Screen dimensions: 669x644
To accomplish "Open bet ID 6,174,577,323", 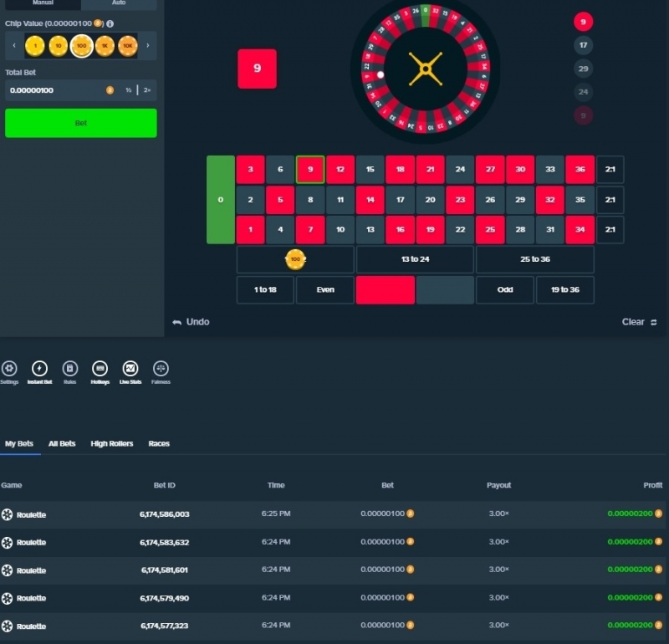I will pyautogui.click(x=164, y=626).
